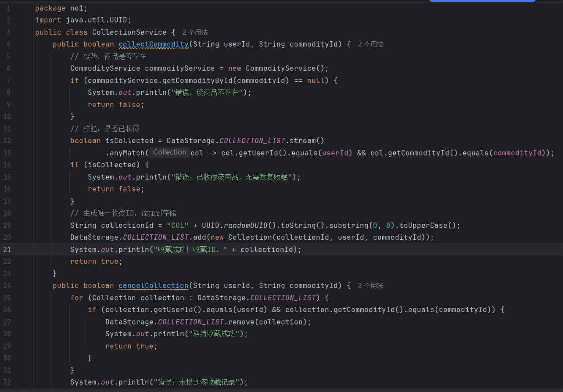
Task: Open usages hint next to cancelCollection signature
Action: (x=370, y=286)
